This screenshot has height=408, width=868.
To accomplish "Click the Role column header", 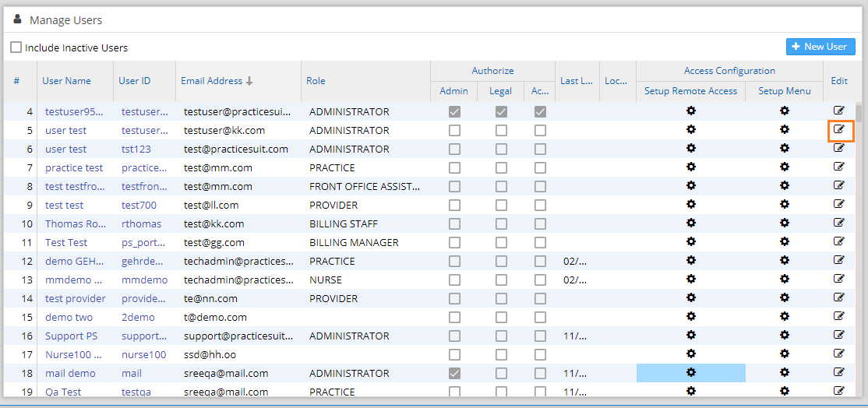I will coord(316,81).
